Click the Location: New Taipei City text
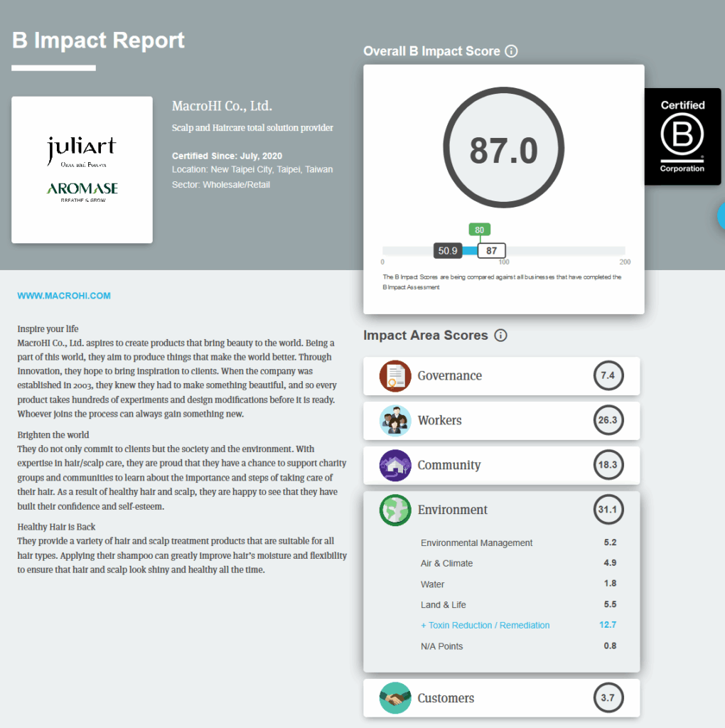Screen dimensions: 725x728 (252, 169)
